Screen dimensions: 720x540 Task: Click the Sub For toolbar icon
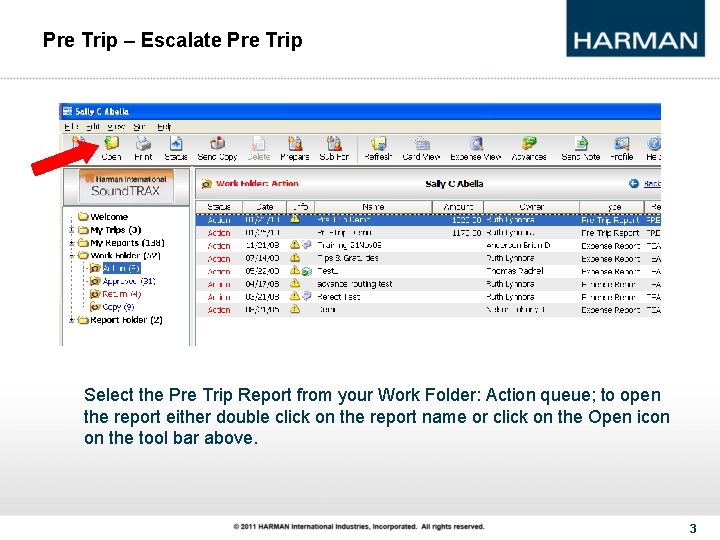(334, 144)
